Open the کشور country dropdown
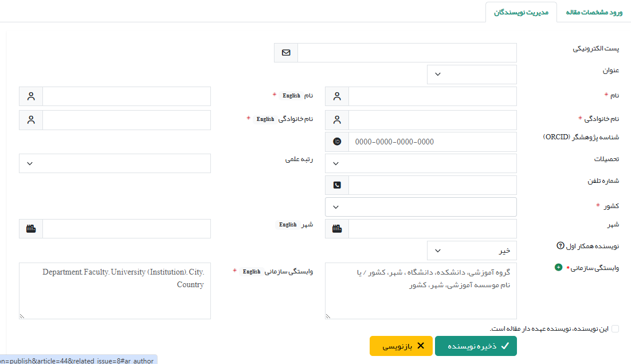This screenshot has height=364, width=631. (x=421, y=207)
